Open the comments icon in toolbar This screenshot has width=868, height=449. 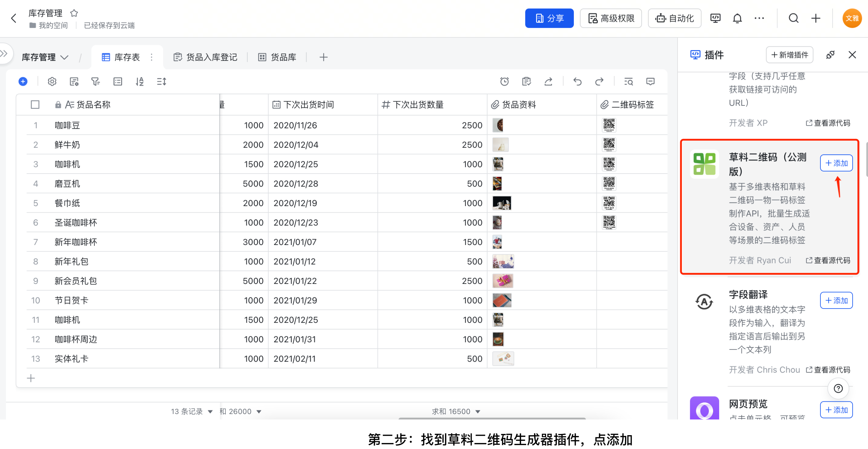650,82
